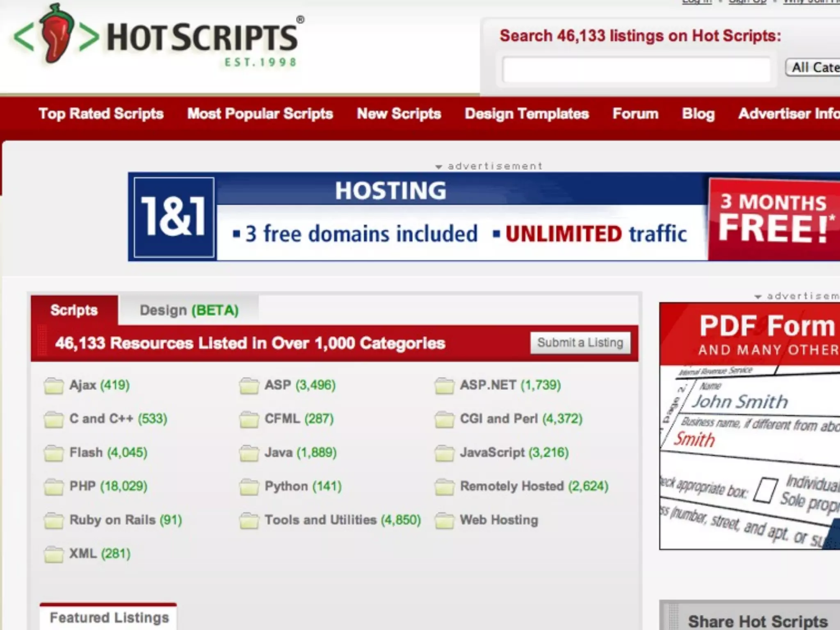Image resolution: width=840 pixels, height=630 pixels.
Task: Click the Ajax category folder icon
Action: [x=54, y=386]
